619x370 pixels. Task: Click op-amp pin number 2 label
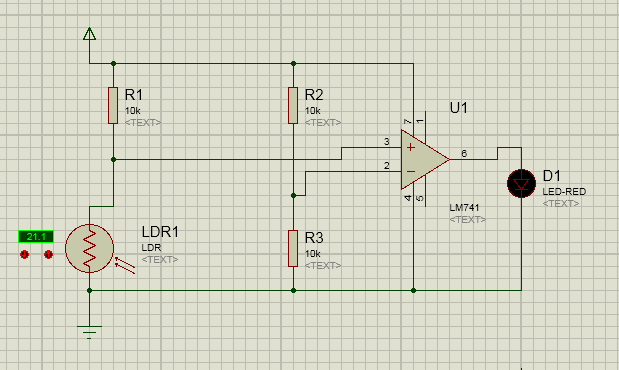386,165
